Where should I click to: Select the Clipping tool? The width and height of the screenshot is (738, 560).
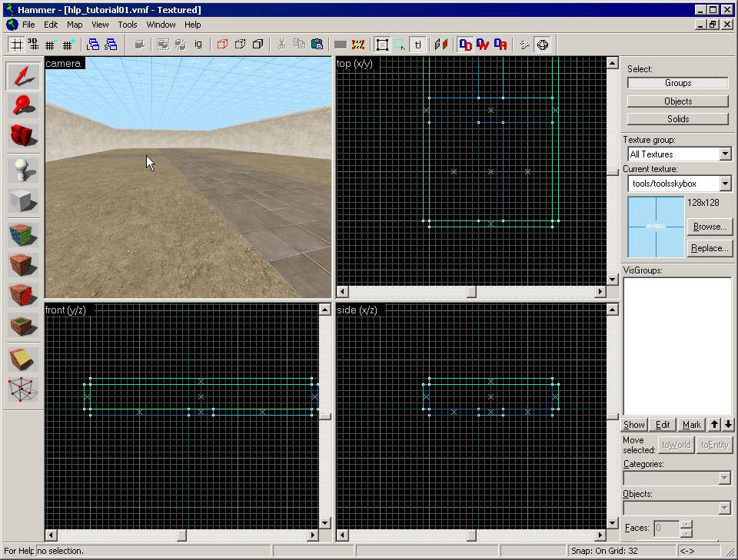coord(23,360)
